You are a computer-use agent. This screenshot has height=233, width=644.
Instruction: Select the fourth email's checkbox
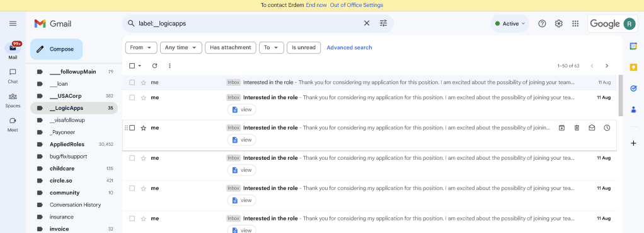click(x=132, y=158)
